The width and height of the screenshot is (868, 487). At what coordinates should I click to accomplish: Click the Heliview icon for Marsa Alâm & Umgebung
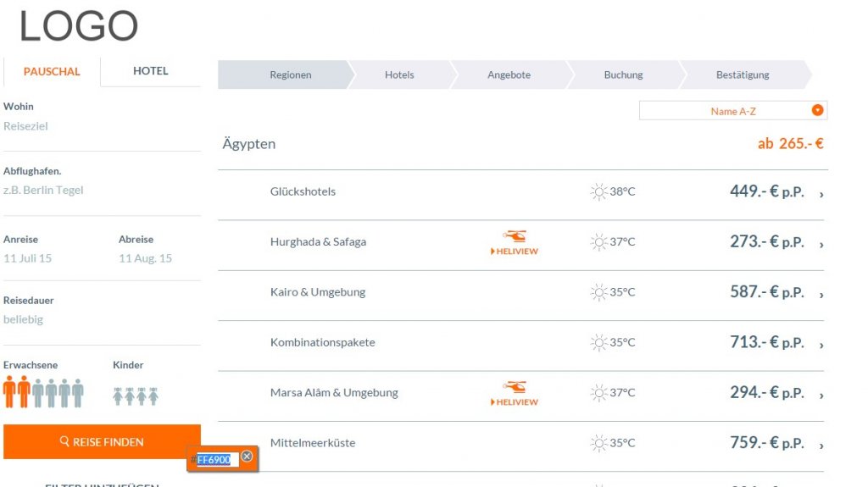pyautogui.click(x=515, y=387)
